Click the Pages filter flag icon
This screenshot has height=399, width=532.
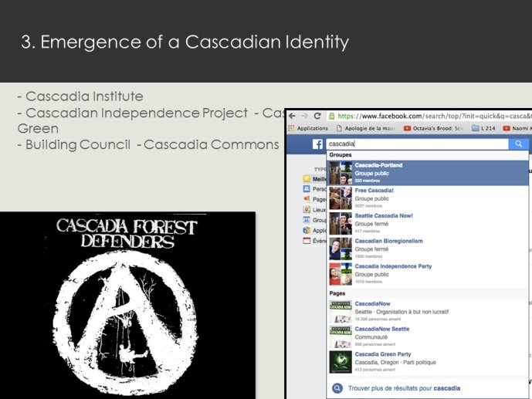coord(307,199)
